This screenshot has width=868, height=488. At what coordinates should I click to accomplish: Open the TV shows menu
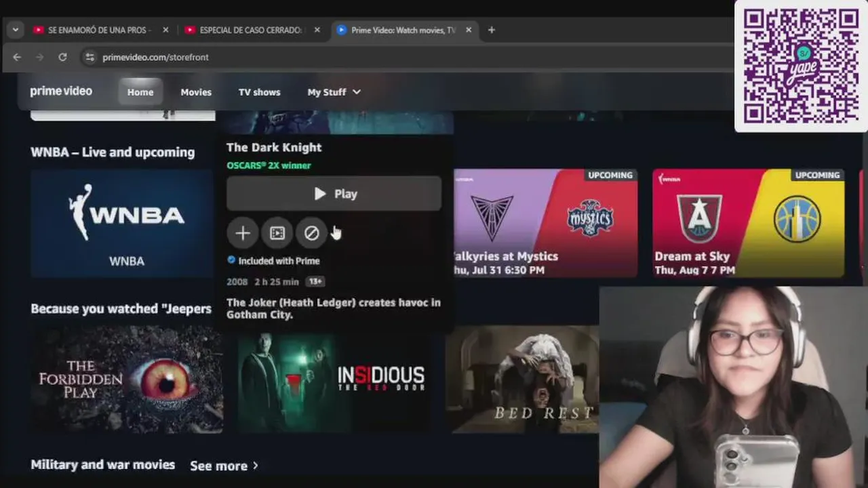[x=259, y=92]
